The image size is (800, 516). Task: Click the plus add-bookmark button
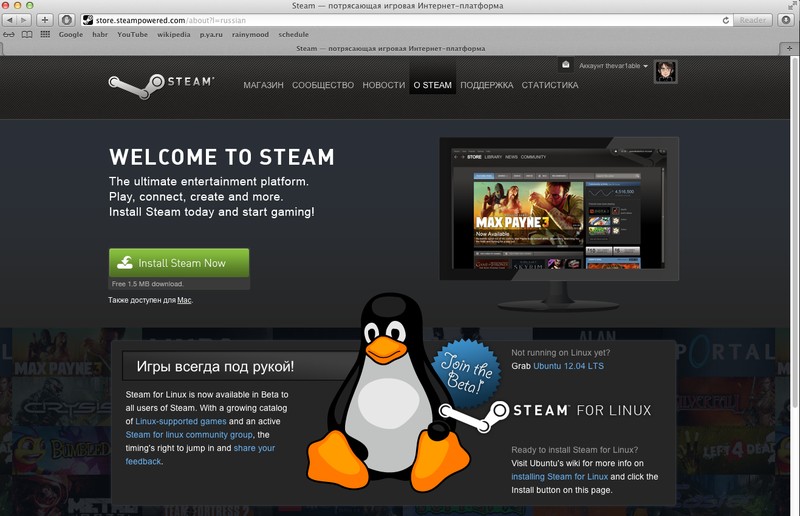click(45, 20)
